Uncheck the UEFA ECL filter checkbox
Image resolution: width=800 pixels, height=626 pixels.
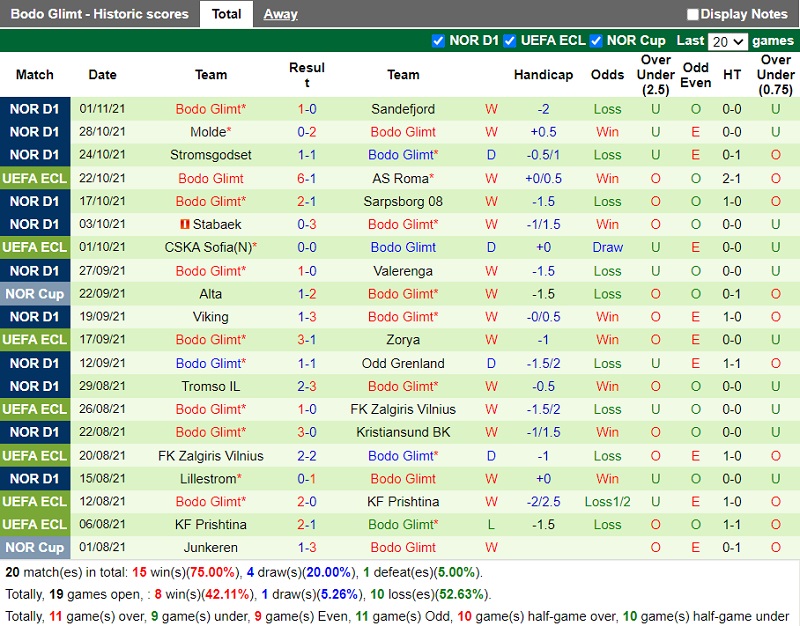(x=509, y=41)
